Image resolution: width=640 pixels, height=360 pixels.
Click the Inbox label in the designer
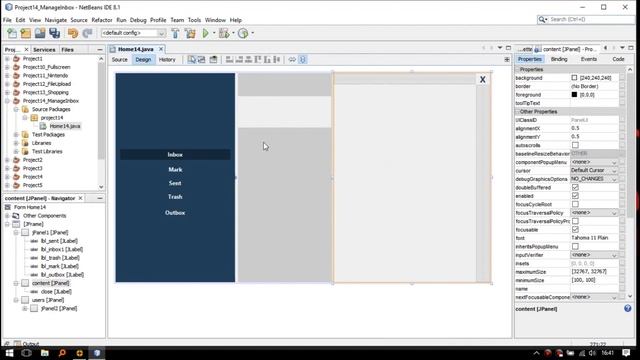[175, 155]
